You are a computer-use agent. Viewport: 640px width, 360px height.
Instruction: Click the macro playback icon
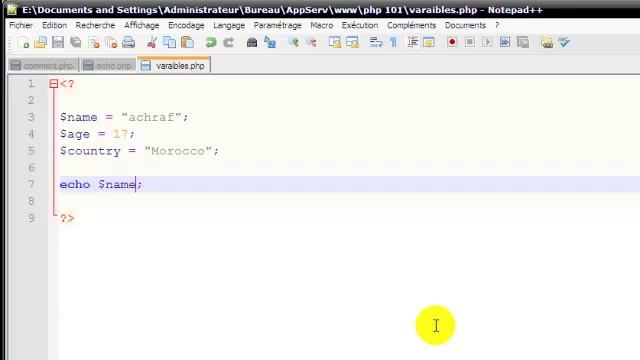tap(487, 42)
